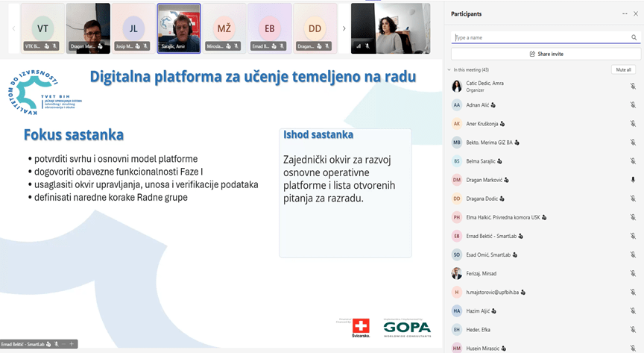Toggle the microphone icon for Dragan Marković

click(633, 179)
